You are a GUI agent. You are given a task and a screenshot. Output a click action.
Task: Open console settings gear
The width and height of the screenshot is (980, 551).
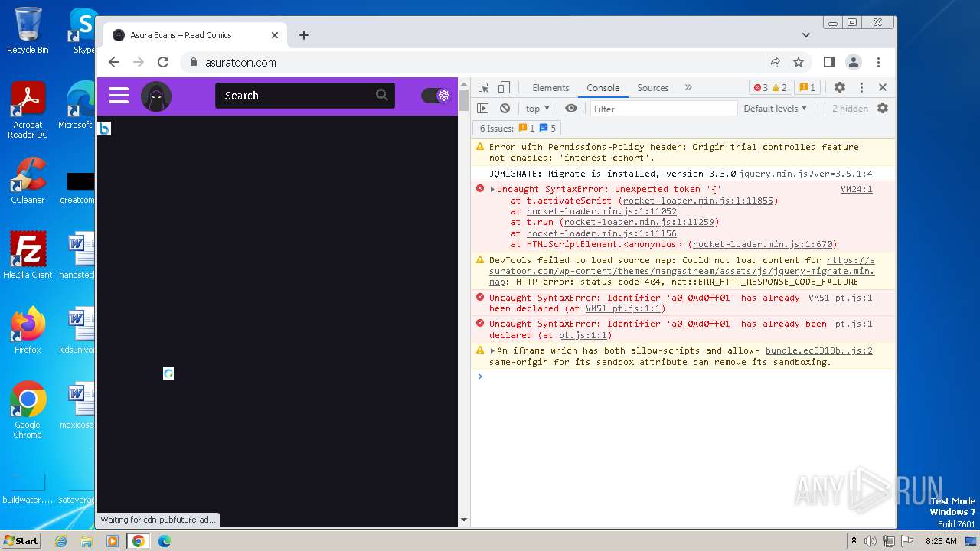point(883,109)
